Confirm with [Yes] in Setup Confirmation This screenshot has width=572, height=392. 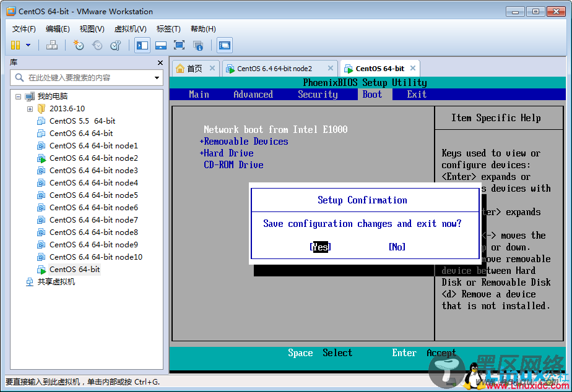tap(320, 247)
